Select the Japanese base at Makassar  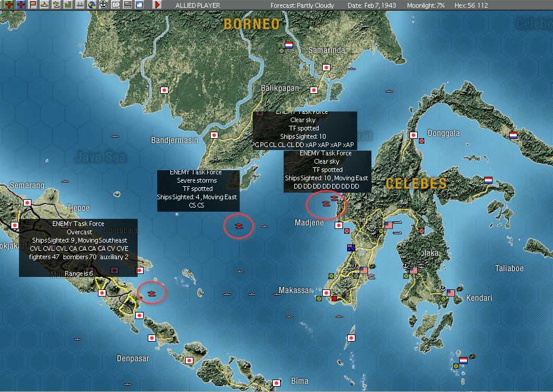click(x=326, y=292)
